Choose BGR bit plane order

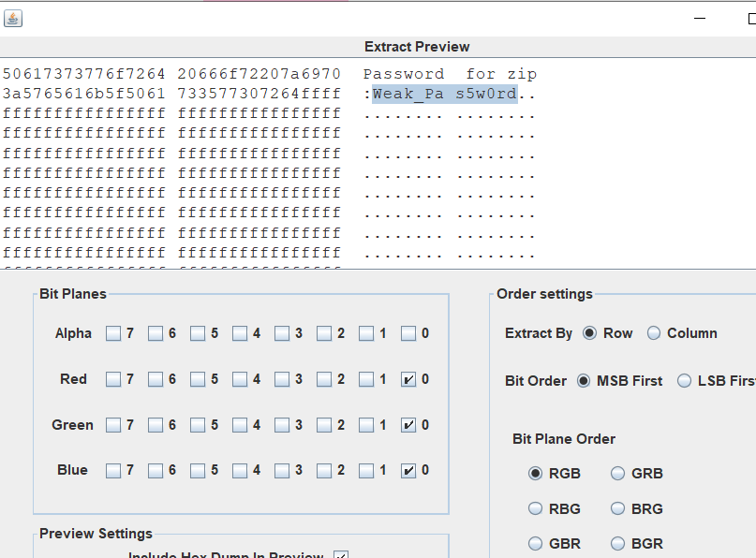point(618,543)
